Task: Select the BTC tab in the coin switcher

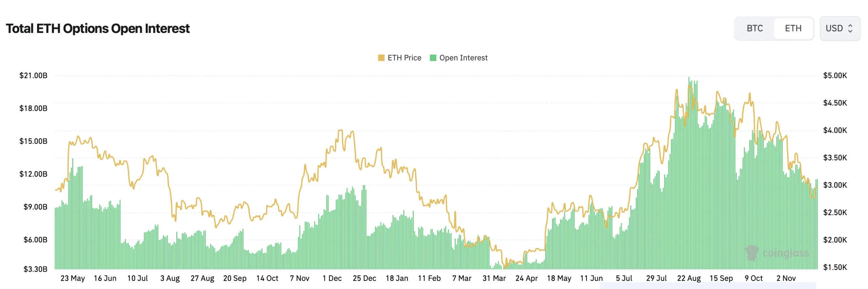Action: 755,29
